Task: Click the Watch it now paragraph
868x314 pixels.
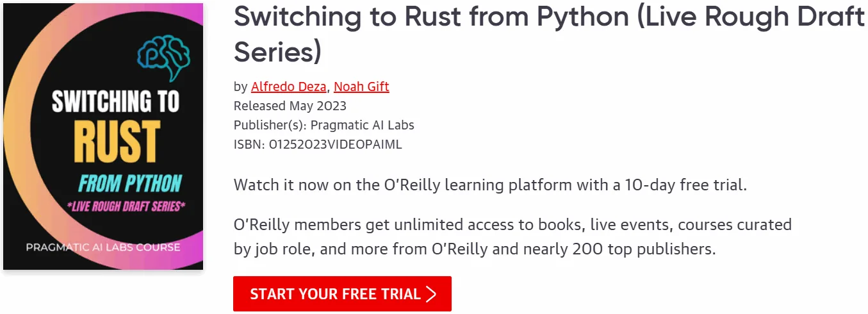Action: coord(491,186)
